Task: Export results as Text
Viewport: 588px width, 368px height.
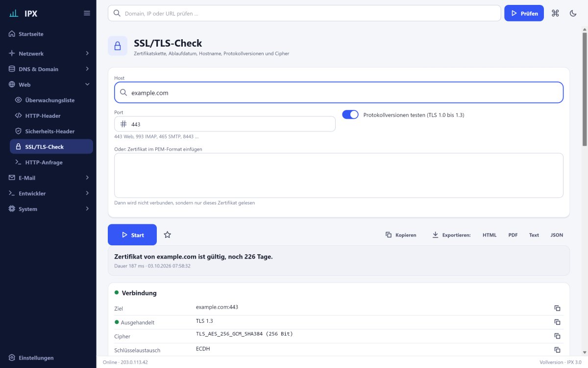Action: coord(534,235)
